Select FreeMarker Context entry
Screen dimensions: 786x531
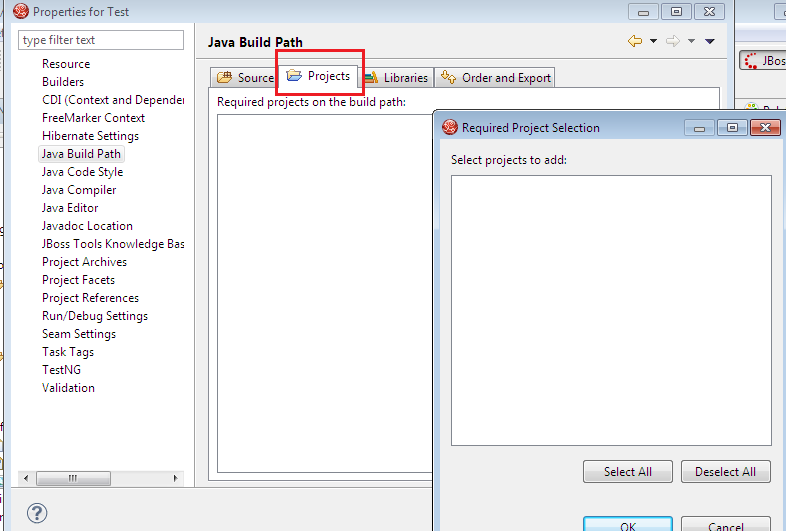93,118
